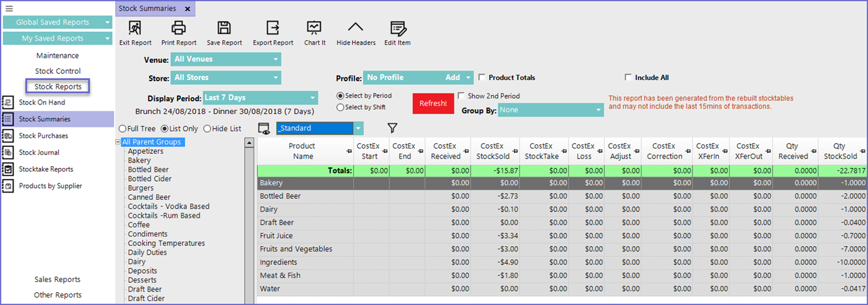This screenshot has height=305, width=868.
Task: Click the Edit Item icon
Action: point(397,28)
